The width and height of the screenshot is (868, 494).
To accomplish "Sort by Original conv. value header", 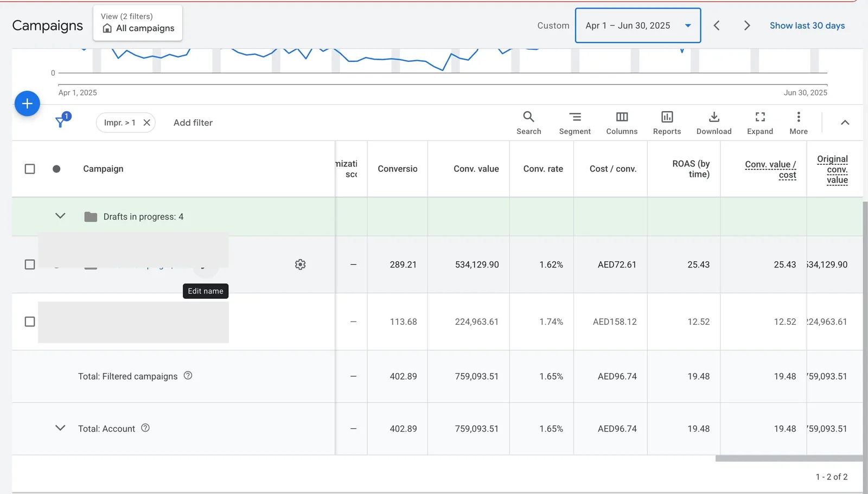I will (x=832, y=169).
